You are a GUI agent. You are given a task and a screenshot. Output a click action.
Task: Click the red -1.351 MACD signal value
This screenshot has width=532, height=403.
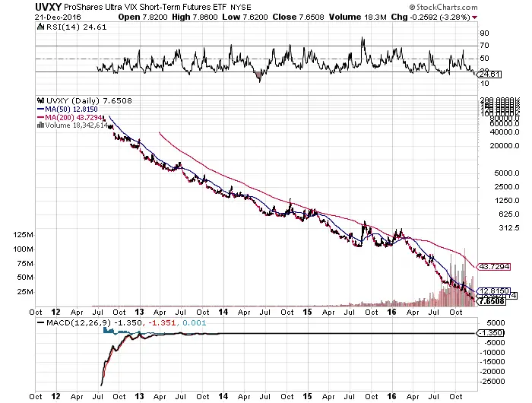coord(162,322)
